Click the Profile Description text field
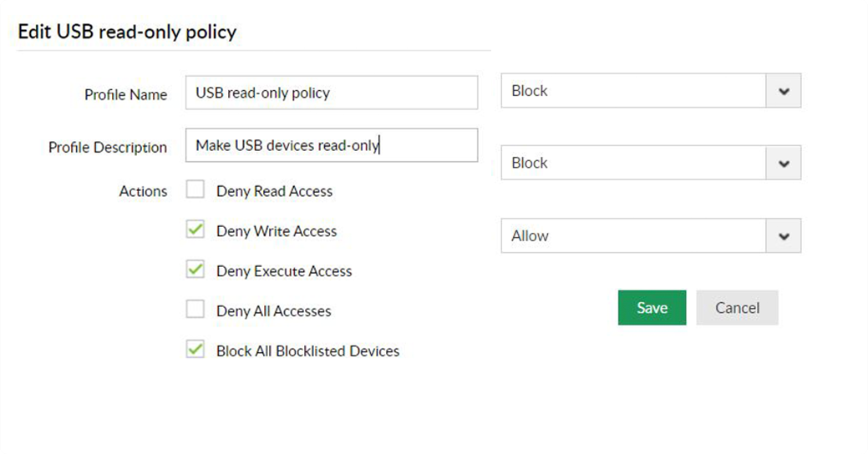868x454 pixels. (x=331, y=145)
